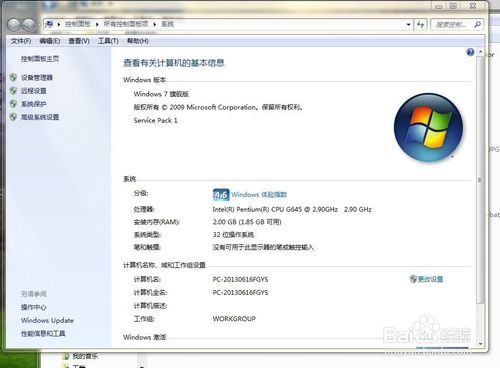Open the 工具(T) menu
The width and height of the screenshot is (500, 368).
tap(108, 41)
